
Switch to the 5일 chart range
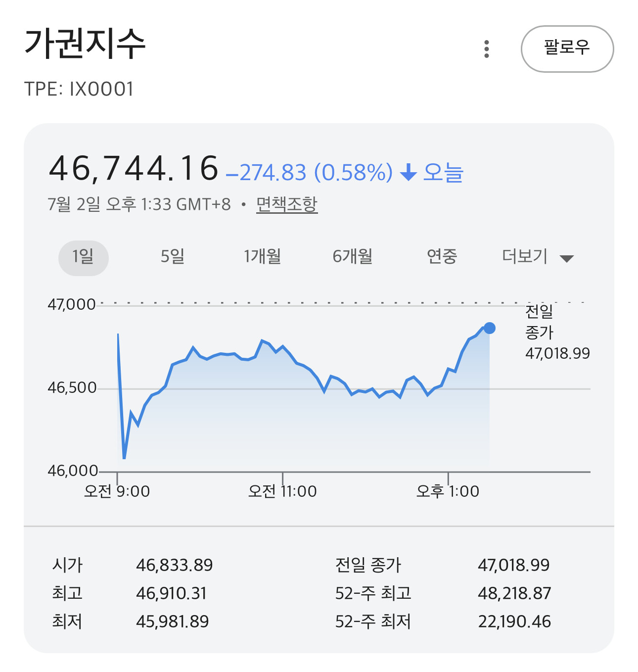click(173, 256)
